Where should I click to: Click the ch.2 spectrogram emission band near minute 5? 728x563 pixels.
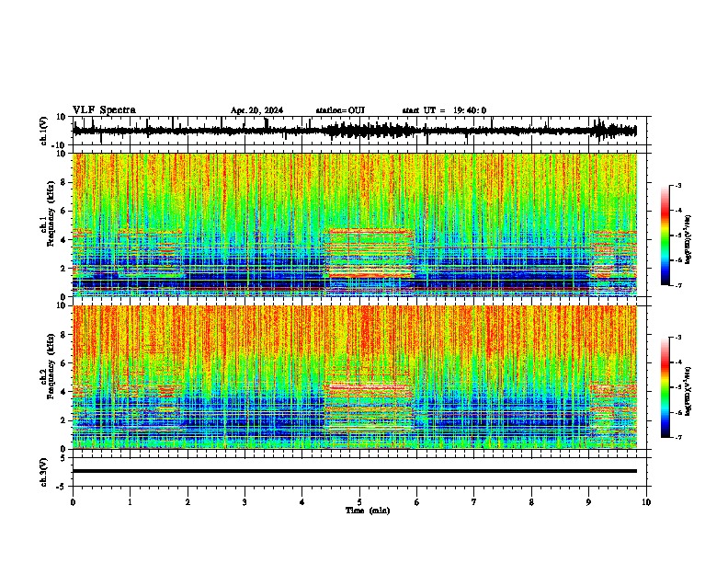[x=370, y=407]
